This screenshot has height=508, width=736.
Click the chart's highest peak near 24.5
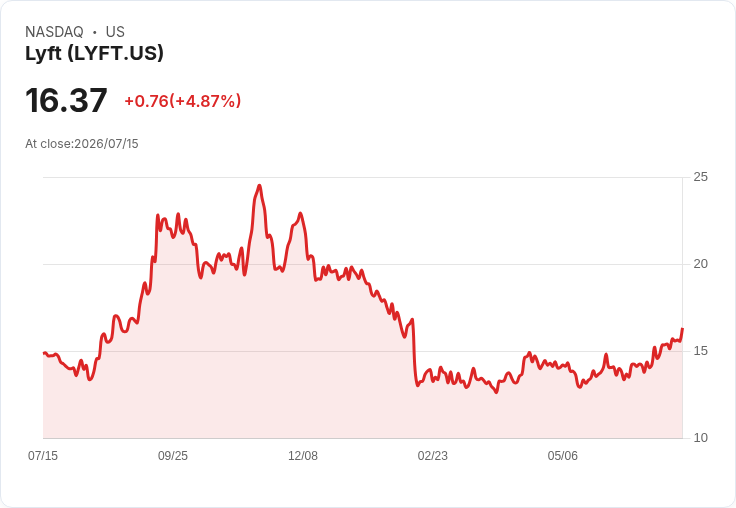click(259, 186)
